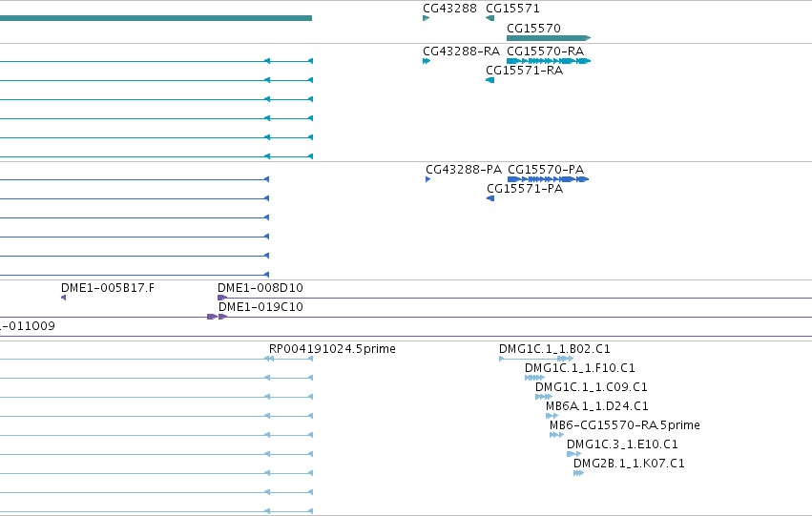
Task: Select the RP004191024.5prime label
Action: coord(332,349)
